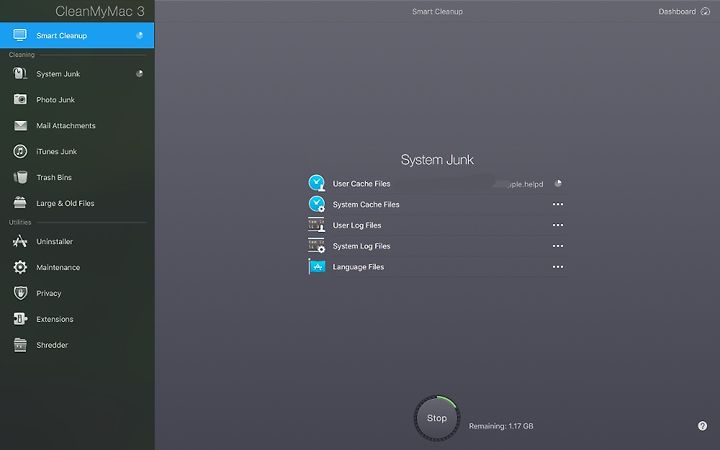Click the progress pie indicator on Smart Cleanup
The height and width of the screenshot is (450, 720).
coord(139,35)
